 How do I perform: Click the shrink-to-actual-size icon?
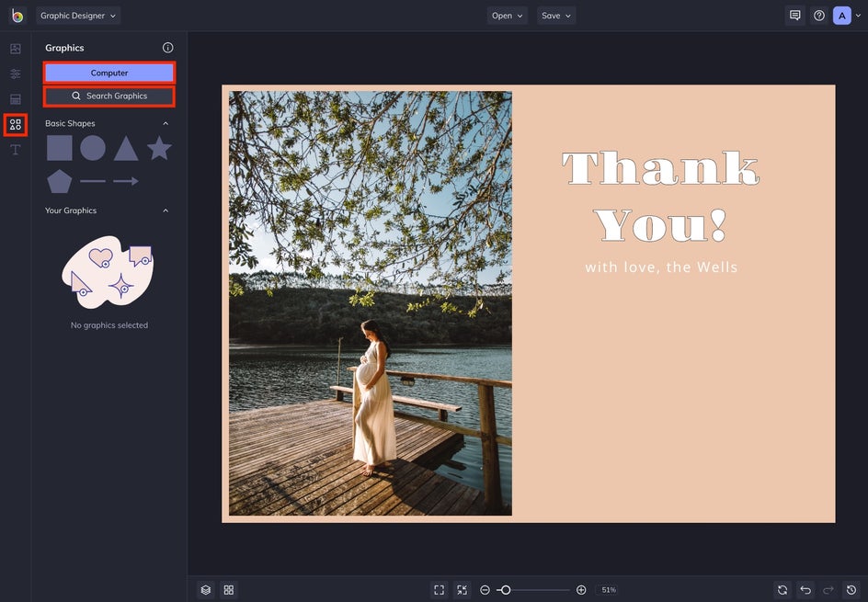coord(463,590)
